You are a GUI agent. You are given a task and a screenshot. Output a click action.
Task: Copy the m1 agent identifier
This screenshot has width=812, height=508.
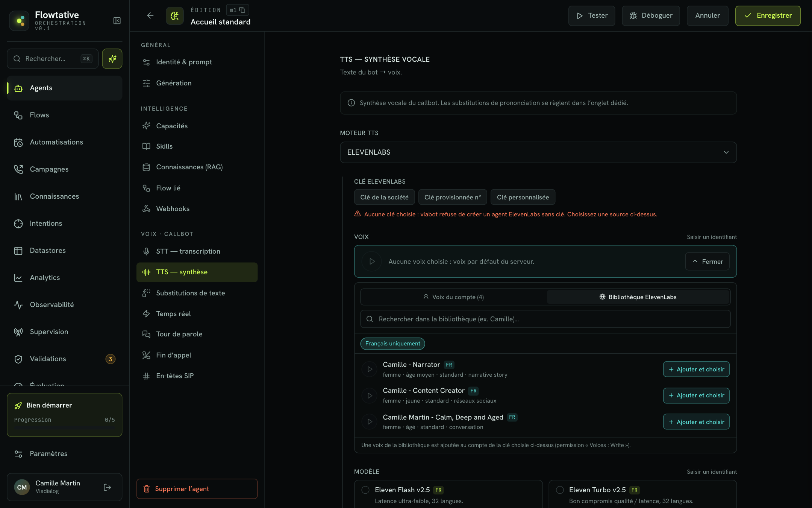(x=242, y=10)
